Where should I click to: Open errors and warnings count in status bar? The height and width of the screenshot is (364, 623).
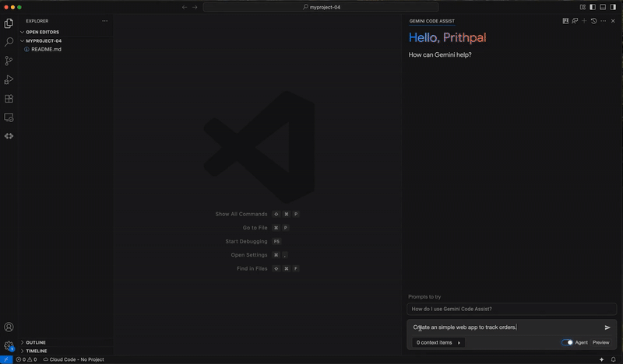coord(26,359)
